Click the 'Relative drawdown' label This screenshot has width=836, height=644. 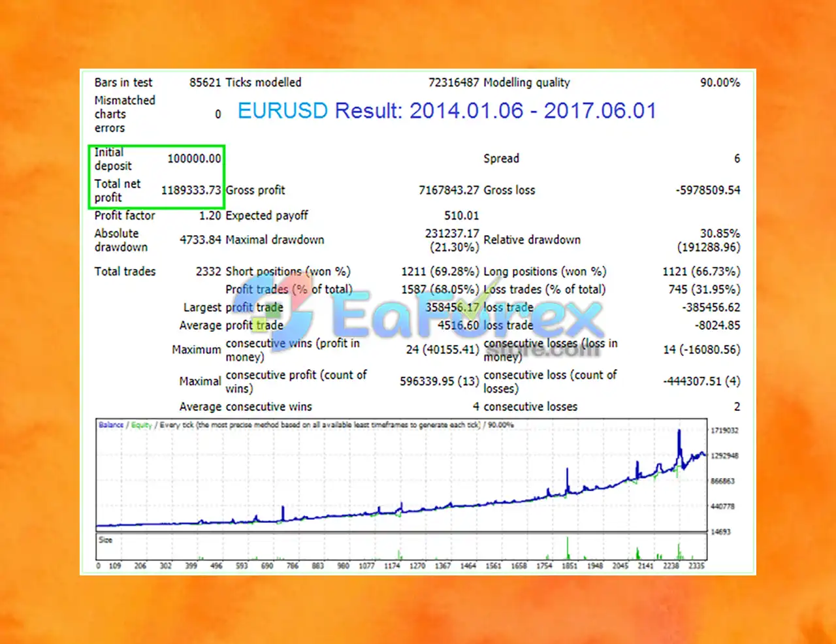(532, 240)
